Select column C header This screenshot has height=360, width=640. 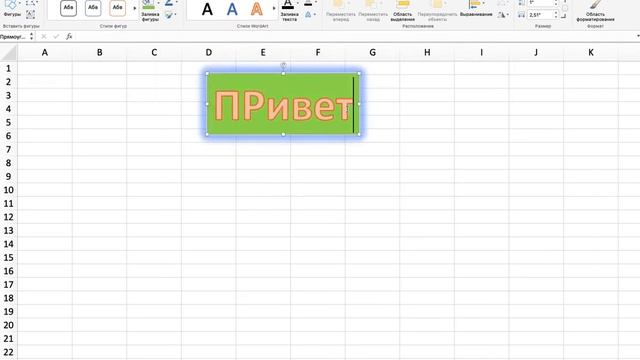pos(154,53)
